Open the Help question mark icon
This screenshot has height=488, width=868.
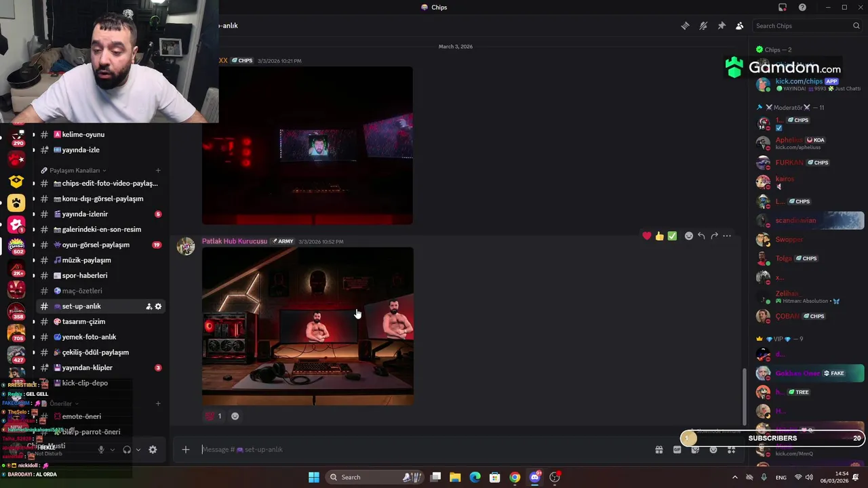[802, 7]
